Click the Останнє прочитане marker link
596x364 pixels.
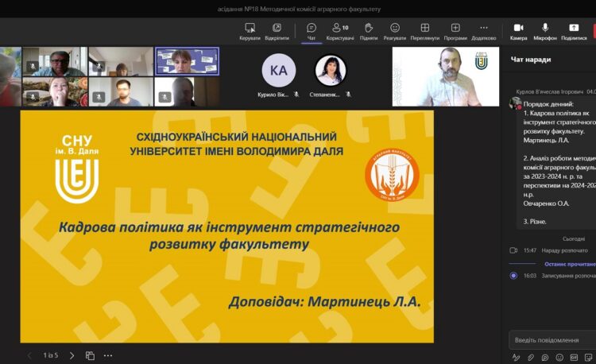pyautogui.click(x=570, y=264)
